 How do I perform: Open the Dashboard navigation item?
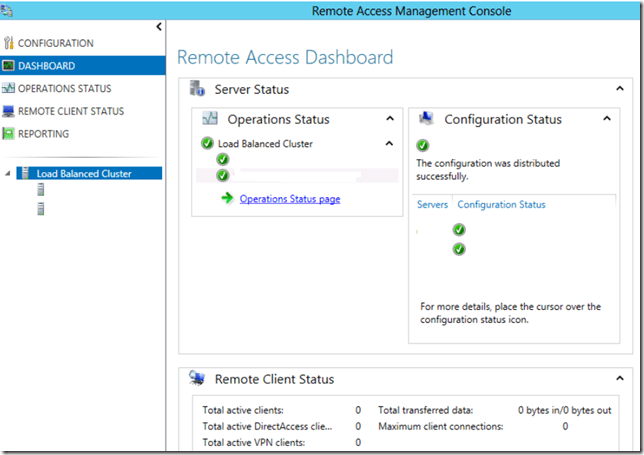coord(46,66)
